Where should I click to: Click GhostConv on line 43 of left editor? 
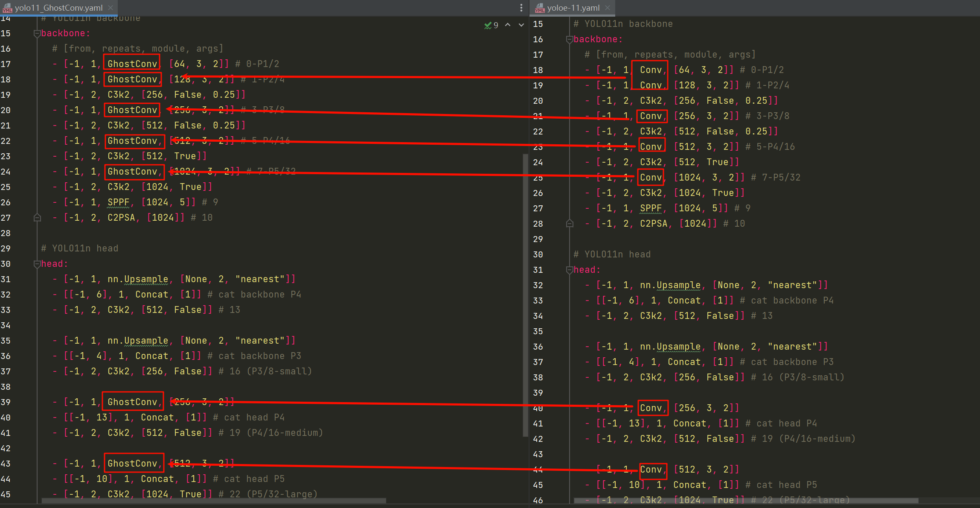132,464
